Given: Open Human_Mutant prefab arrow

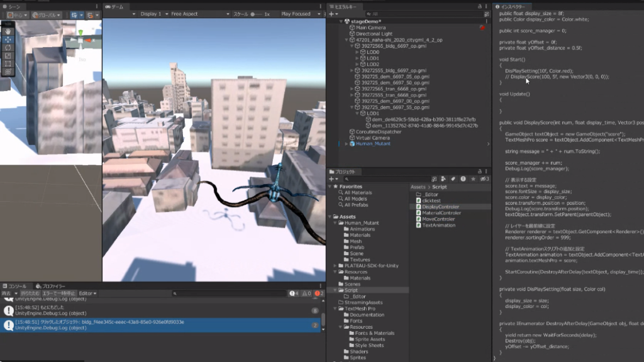Looking at the screenshot, I should click(x=488, y=144).
